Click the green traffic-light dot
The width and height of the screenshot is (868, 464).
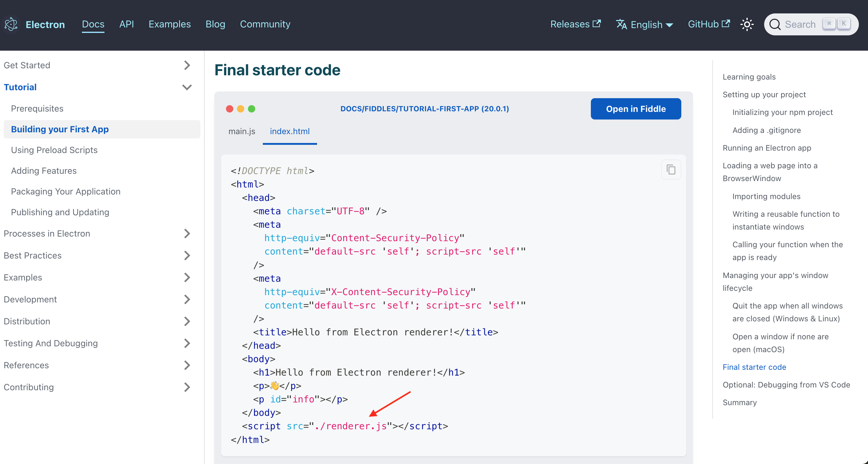click(252, 109)
